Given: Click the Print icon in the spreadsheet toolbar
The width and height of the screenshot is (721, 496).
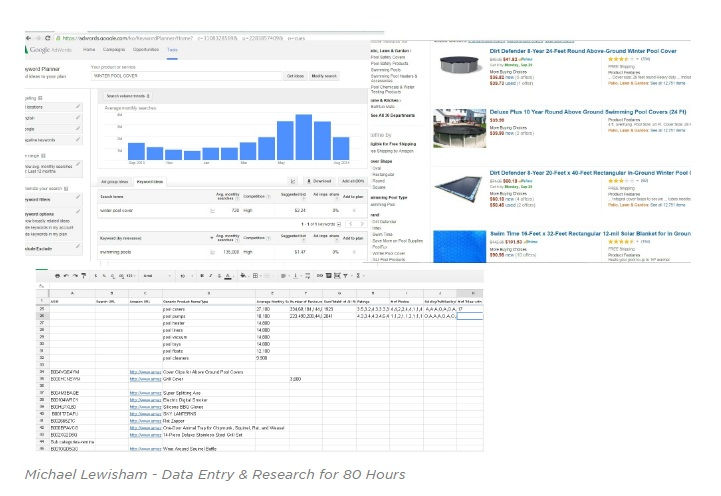Looking at the screenshot, I should (57, 276).
